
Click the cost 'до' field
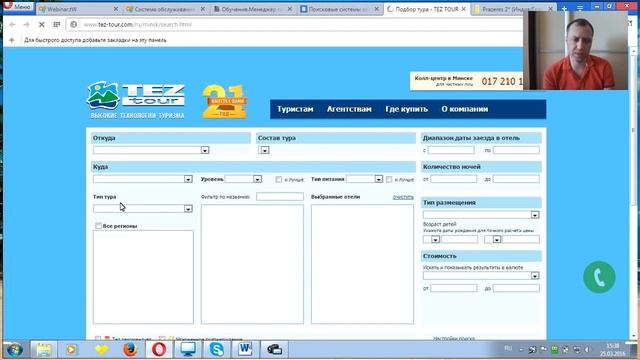tap(516, 288)
